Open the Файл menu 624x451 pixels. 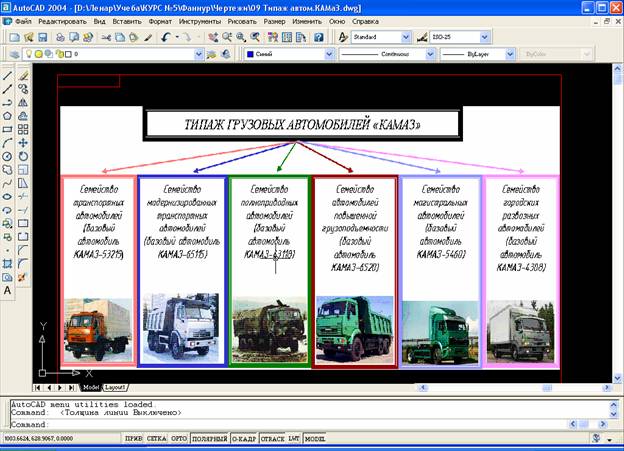point(23,21)
